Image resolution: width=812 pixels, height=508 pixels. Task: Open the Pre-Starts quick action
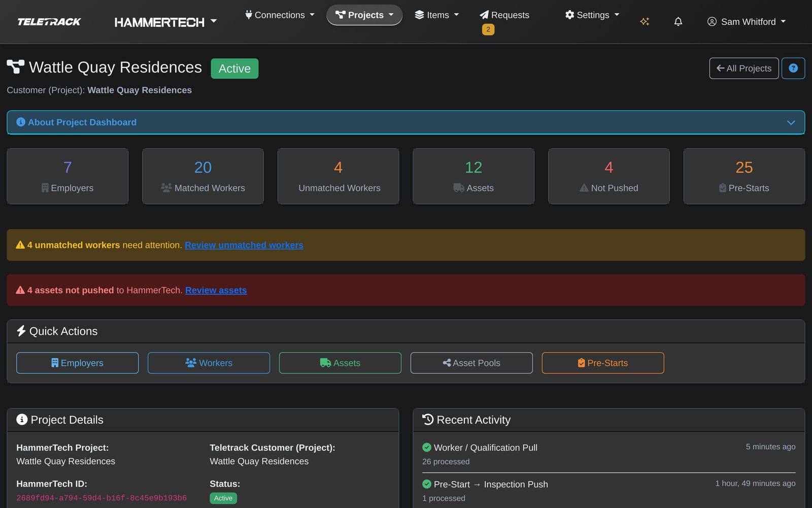point(603,363)
